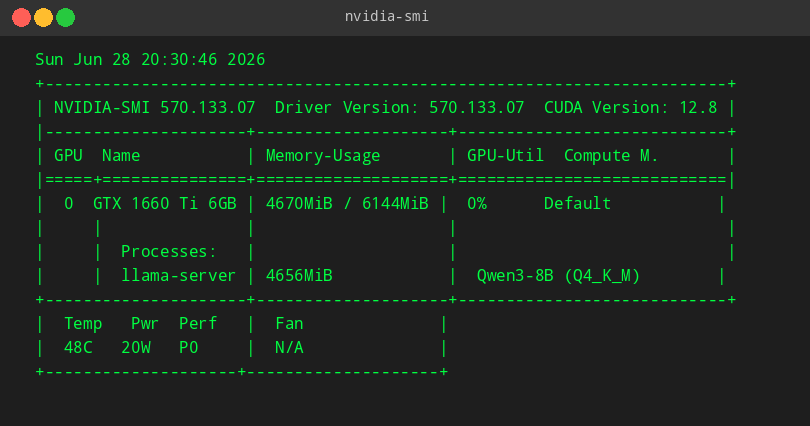The image size is (810, 426).
Task: Click the Default compute mode value
Action: pyautogui.click(x=577, y=203)
